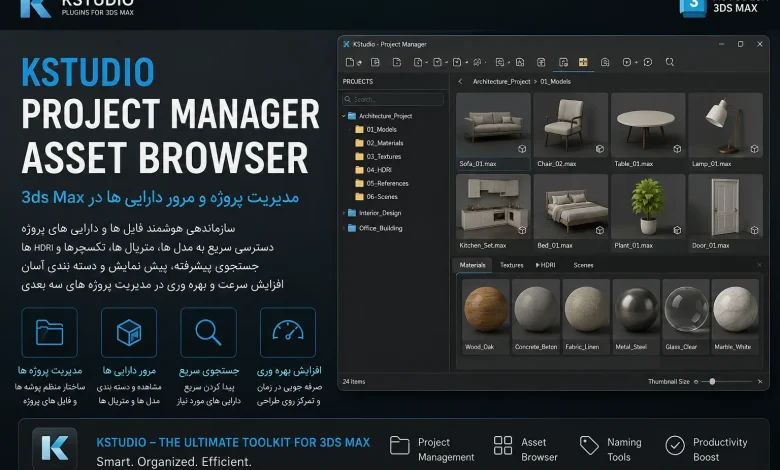780x470 pixels.
Task: Switch to the Textures tab
Action: [511, 265]
